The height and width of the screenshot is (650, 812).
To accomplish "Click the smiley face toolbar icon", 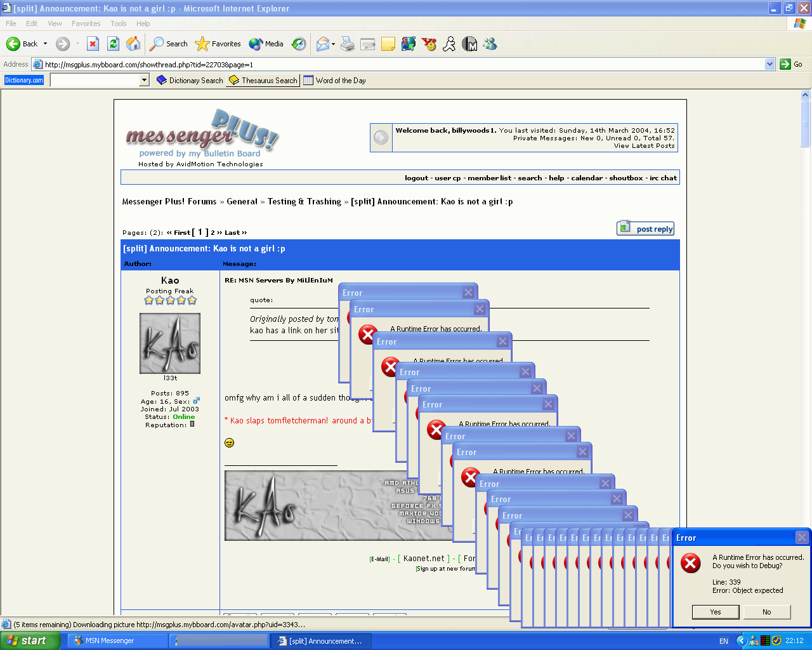I will tap(429, 44).
